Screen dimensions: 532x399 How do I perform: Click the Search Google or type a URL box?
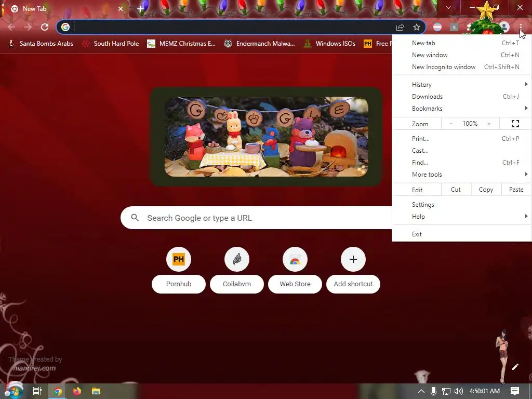[x=256, y=218]
